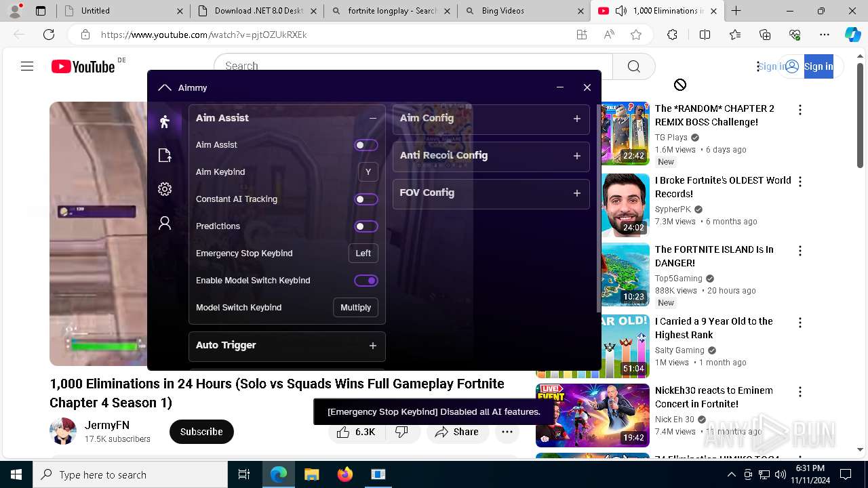
Task: Go to YouTube home via logo
Action: (x=83, y=66)
